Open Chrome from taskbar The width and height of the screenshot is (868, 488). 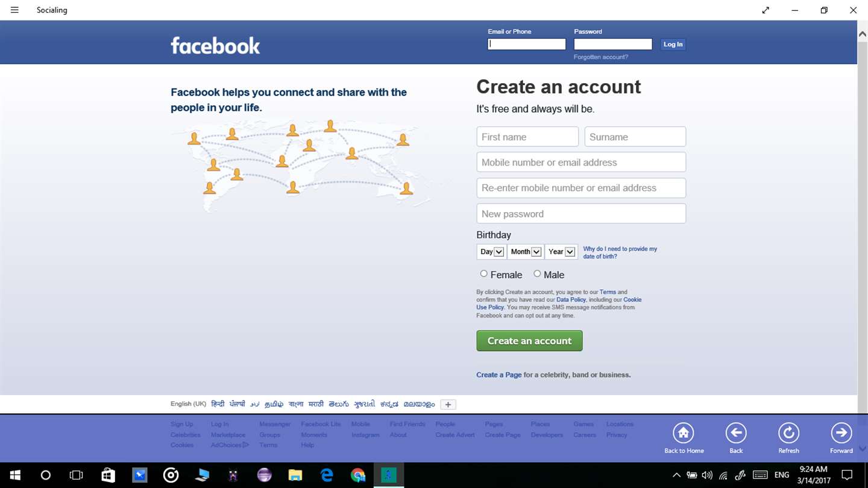pyautogui.click(x=358, y=475)
